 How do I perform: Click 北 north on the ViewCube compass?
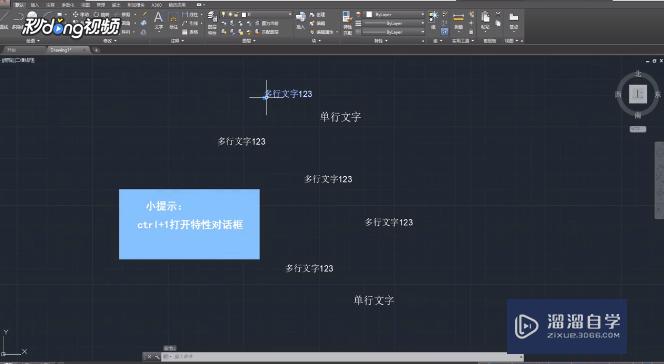tap(638, 74)
